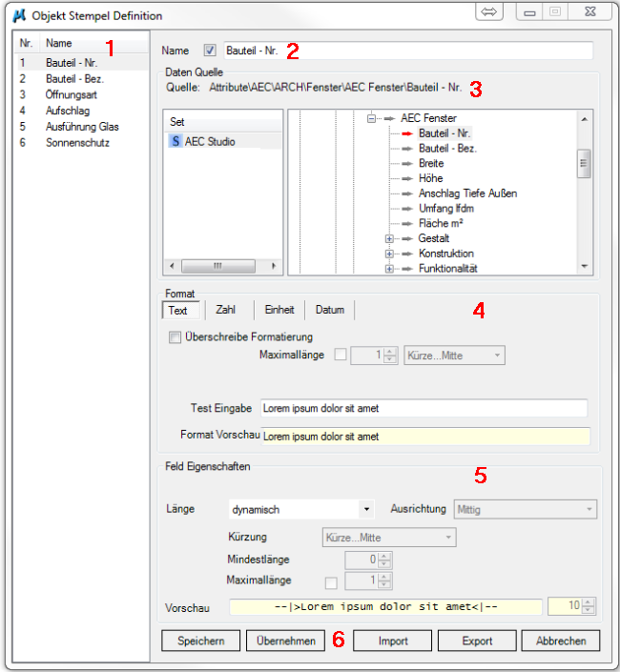Click the tree view vertical scrollbar thumb
The width and height of the screenshot is (620, 672).
point(584,163)
